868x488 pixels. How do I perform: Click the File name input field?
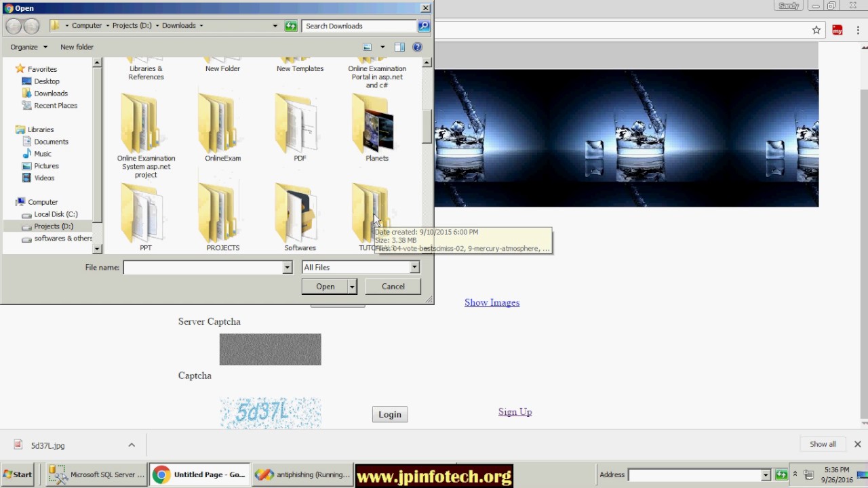(x=203, y=268)
